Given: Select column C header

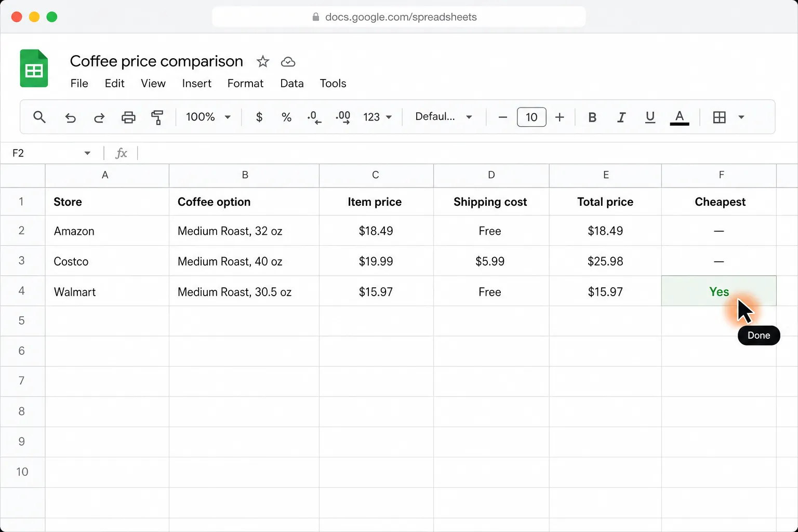Looking at the screenshot, I should 376,176.
